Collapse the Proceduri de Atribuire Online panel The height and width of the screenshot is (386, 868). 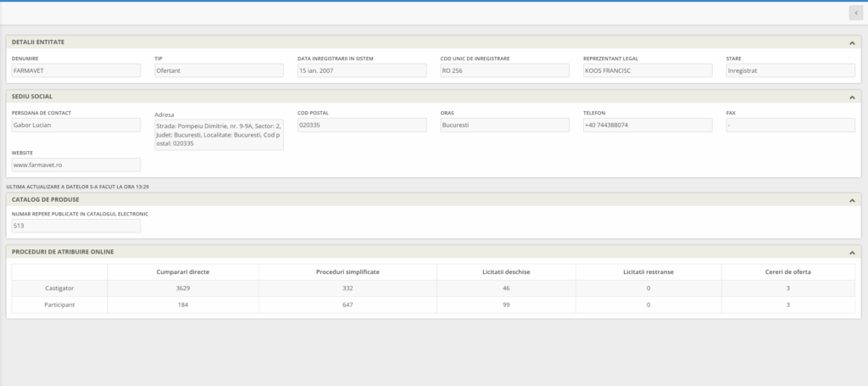851,252
